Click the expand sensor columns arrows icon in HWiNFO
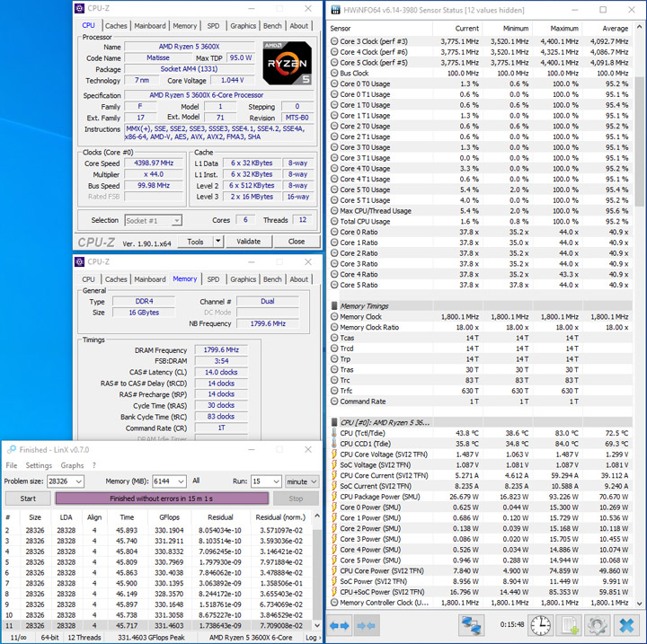The height and width of the screenshot is (644, 647). tap(340, 626)
